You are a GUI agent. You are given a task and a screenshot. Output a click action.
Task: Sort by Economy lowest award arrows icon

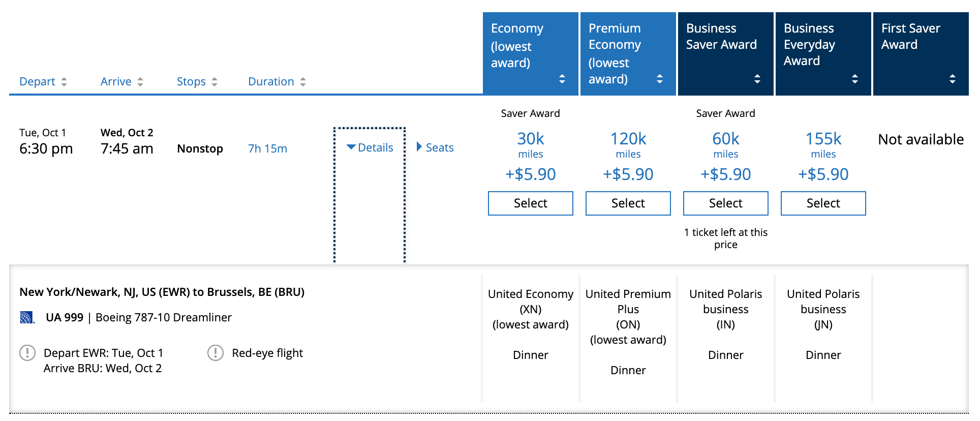[x=562, y=79]
